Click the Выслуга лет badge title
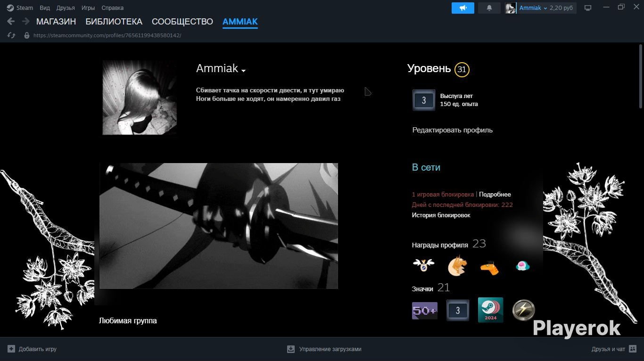This screenshot has height=361, width=644. [456, 96]
